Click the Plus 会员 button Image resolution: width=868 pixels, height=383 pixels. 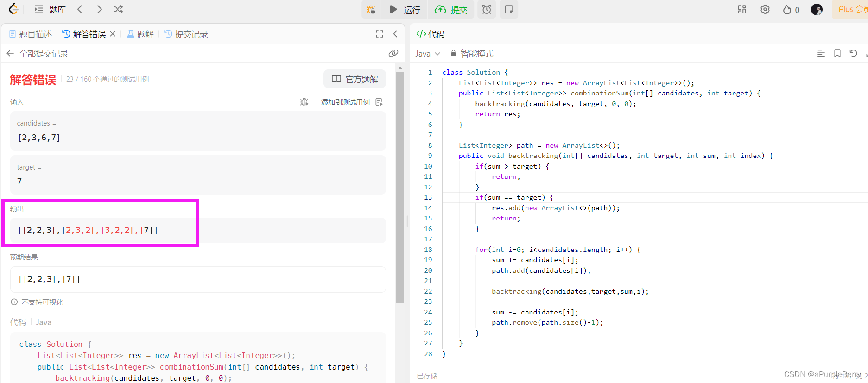pyautogui.click(x=852, y=9)
